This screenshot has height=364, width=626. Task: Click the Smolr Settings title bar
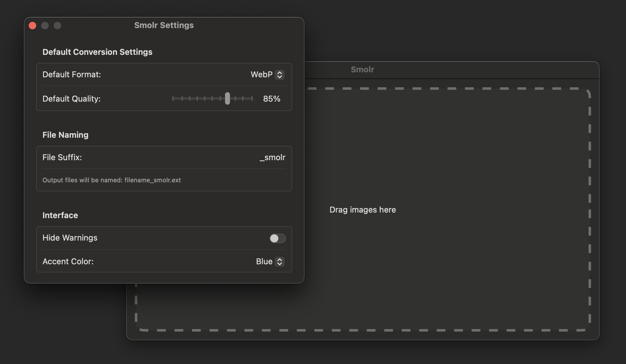point(164,25)
